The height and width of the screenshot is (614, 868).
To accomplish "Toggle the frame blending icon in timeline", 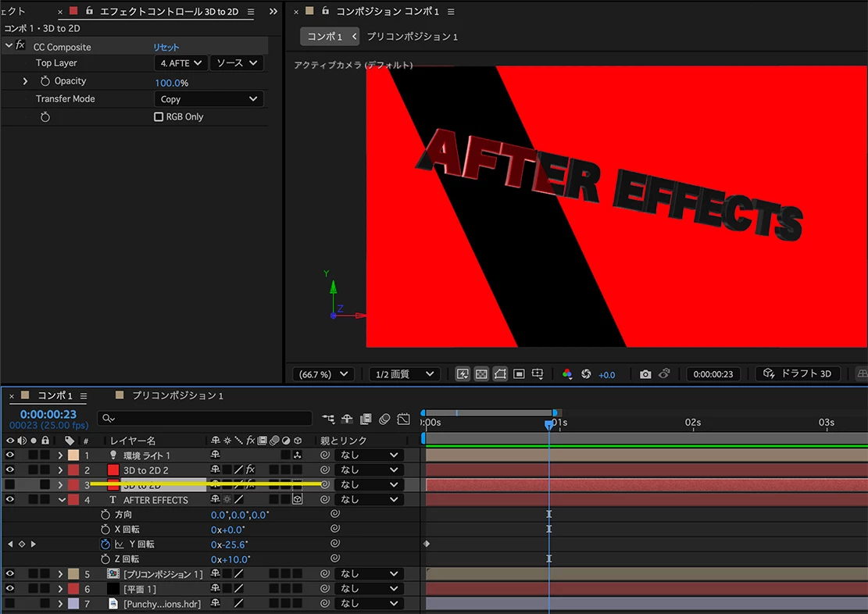I will (366, 419).
